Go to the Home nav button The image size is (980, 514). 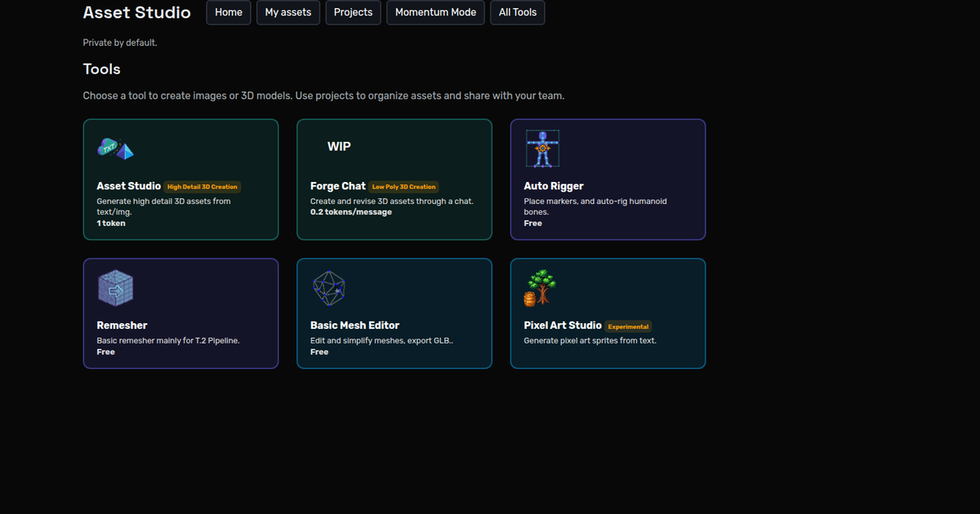tap(229, 12)
